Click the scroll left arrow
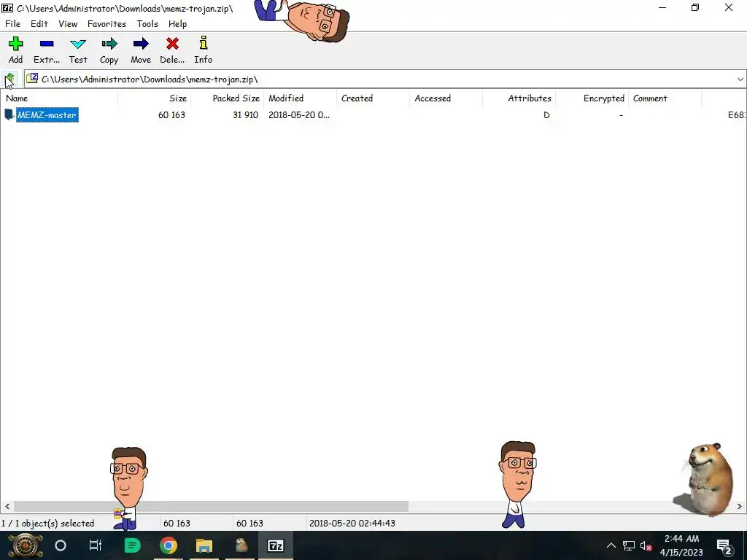747x560 pixels. pos(7,506)
